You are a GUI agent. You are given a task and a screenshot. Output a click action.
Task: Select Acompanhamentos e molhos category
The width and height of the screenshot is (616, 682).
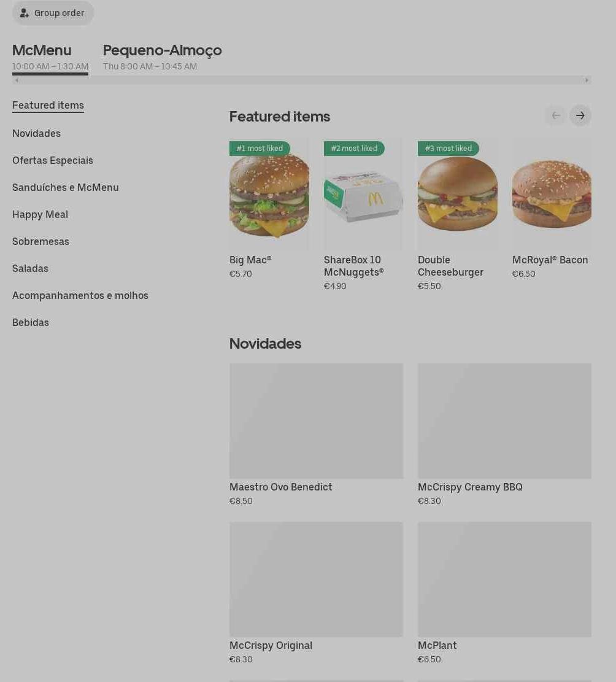[80, 295]
